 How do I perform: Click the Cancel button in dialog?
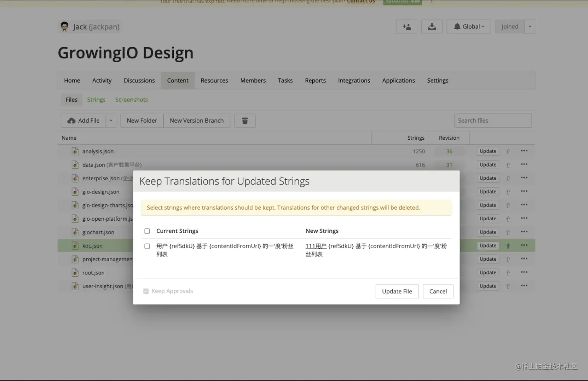[438, 291]
